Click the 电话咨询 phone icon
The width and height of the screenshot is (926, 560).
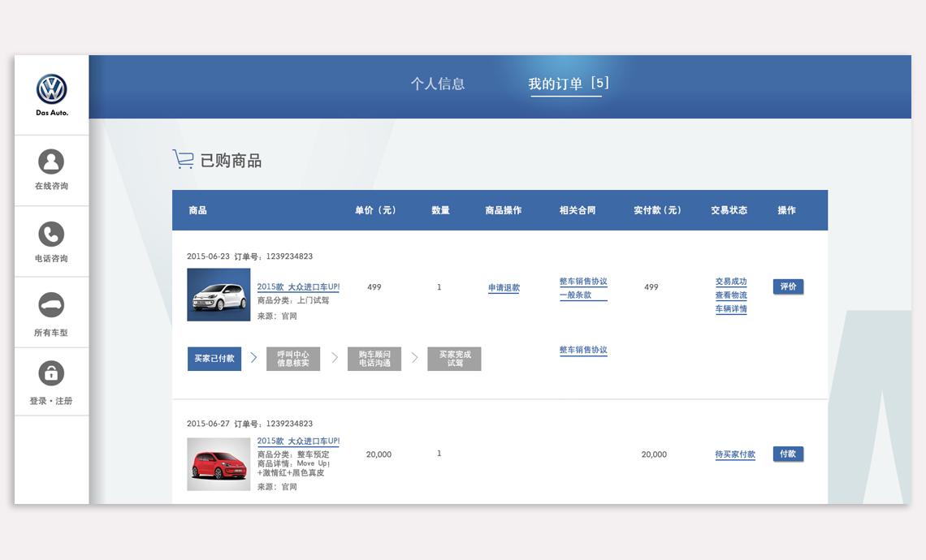(x=51, y=234)
